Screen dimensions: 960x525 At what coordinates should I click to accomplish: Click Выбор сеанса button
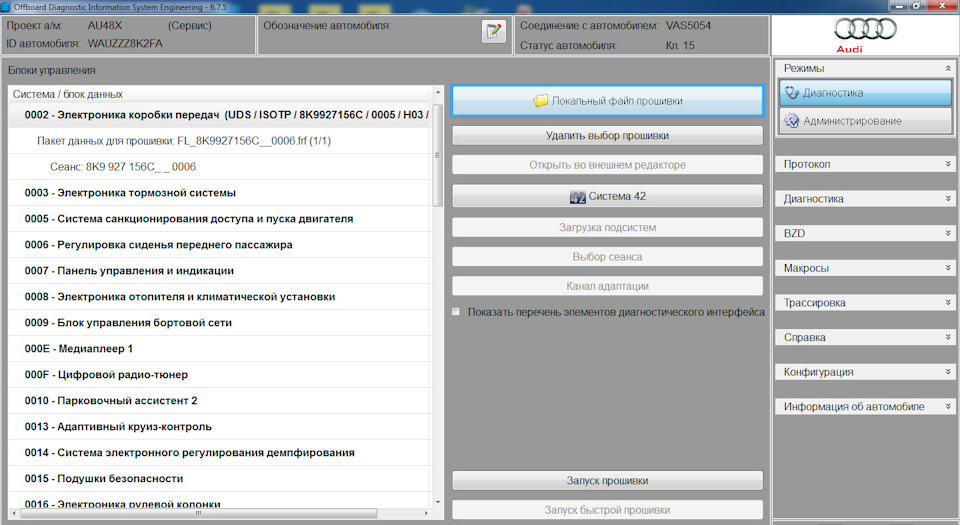pos(607,256)
